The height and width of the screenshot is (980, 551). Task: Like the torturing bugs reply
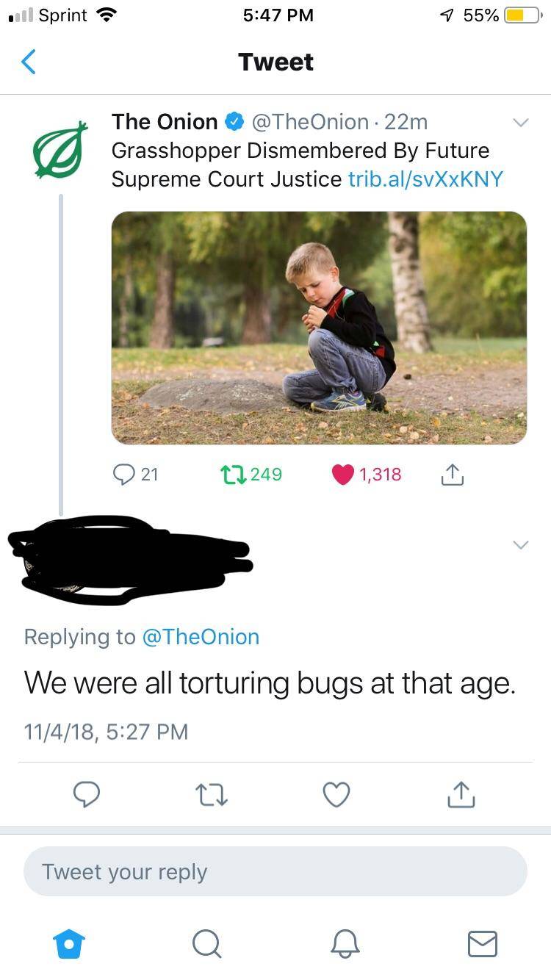pyautogui.click(x=336, y=794)
